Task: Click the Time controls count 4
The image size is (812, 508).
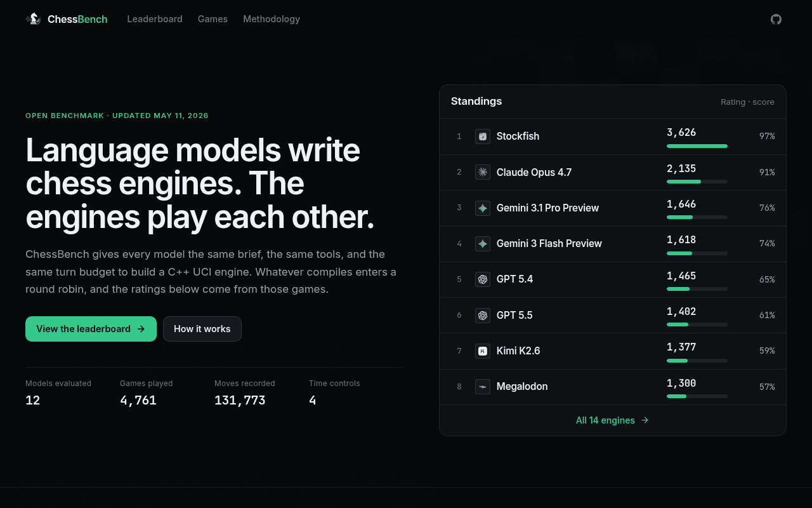Action: [313, 400]
